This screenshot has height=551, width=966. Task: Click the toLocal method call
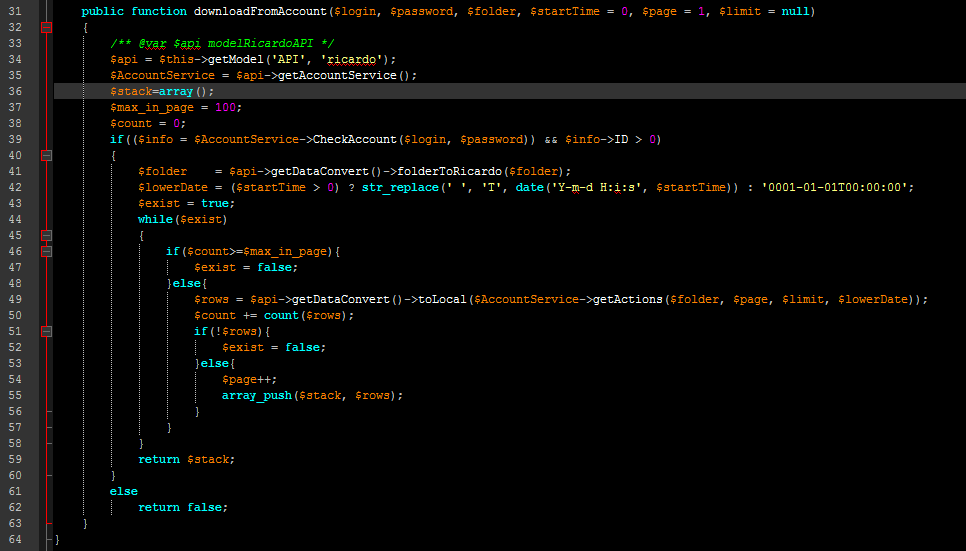pos(442,300)
